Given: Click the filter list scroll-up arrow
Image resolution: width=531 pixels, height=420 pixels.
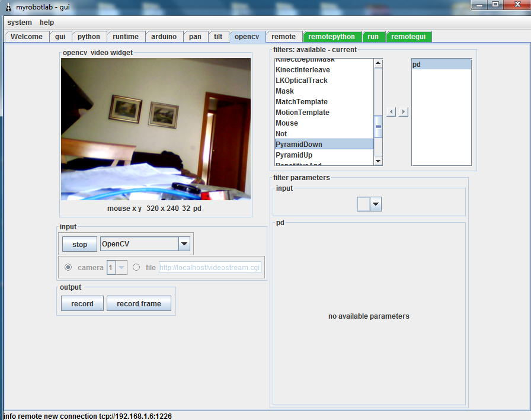Looking at the screenshot, I should [x=378, y=63].
